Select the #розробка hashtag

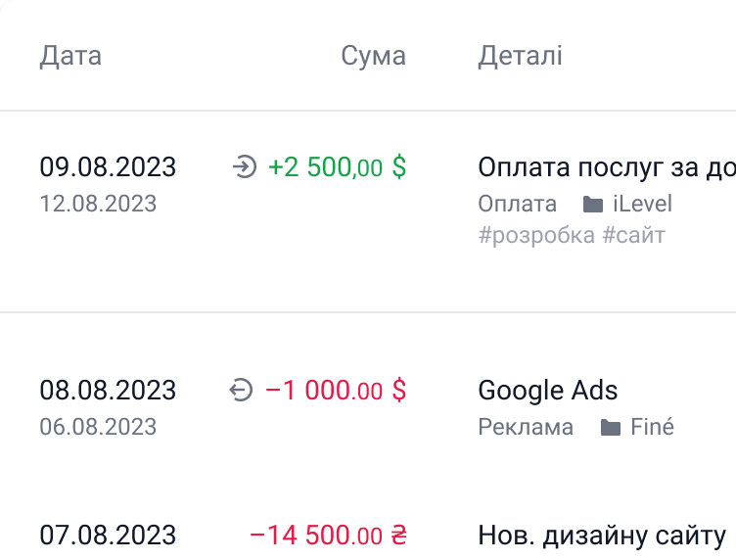click(536, 236)
